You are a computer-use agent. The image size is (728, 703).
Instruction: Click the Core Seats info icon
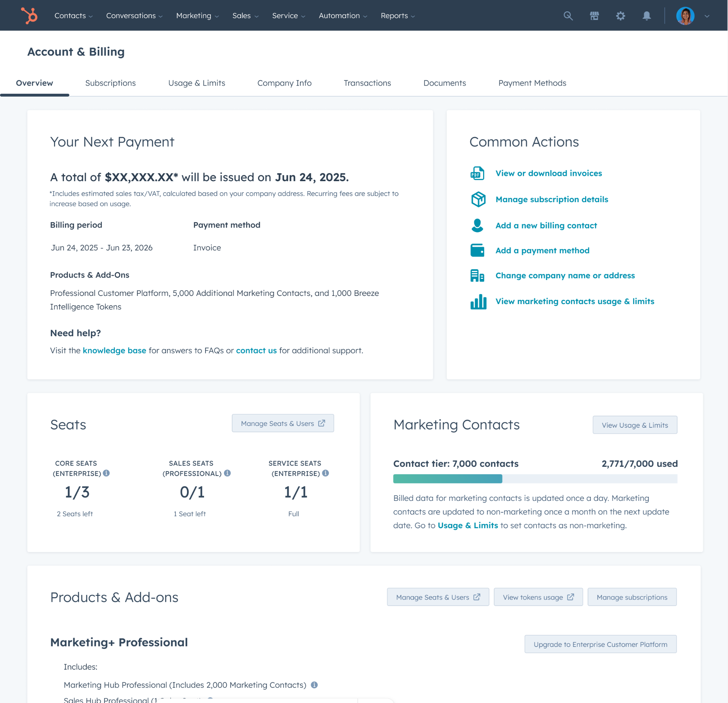[106, 473]
